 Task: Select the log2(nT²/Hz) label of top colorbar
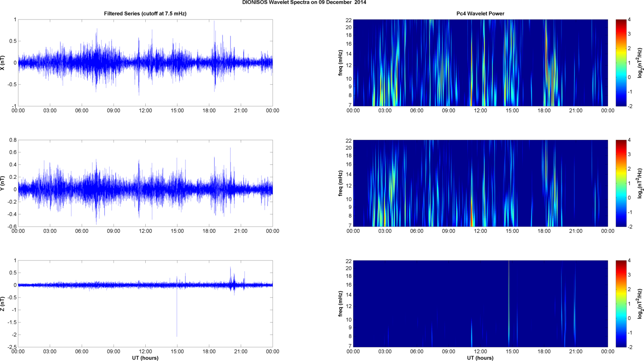click(640, 63)
